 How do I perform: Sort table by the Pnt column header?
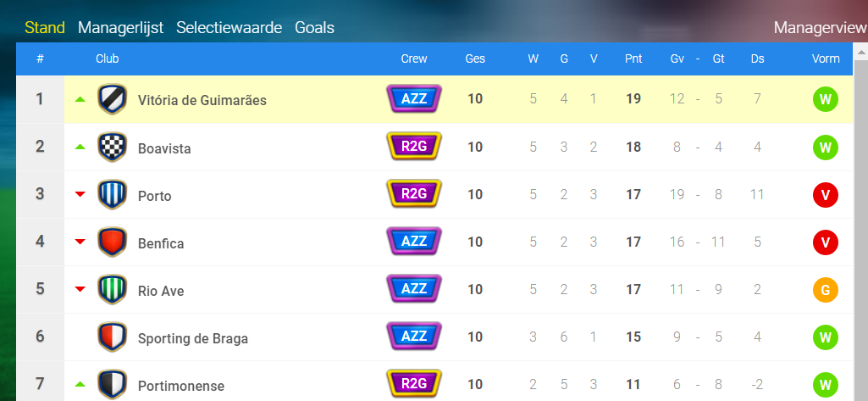point(633,58)
